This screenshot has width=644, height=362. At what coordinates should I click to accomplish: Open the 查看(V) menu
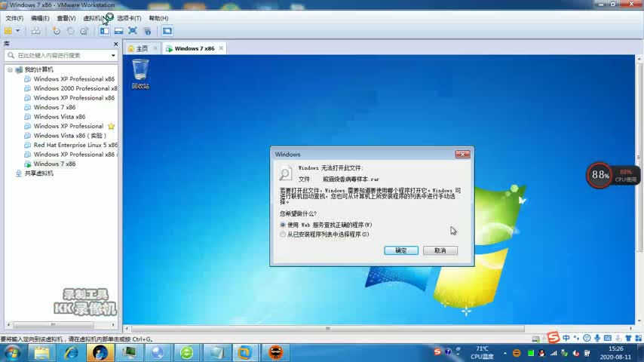click(66, 18)
